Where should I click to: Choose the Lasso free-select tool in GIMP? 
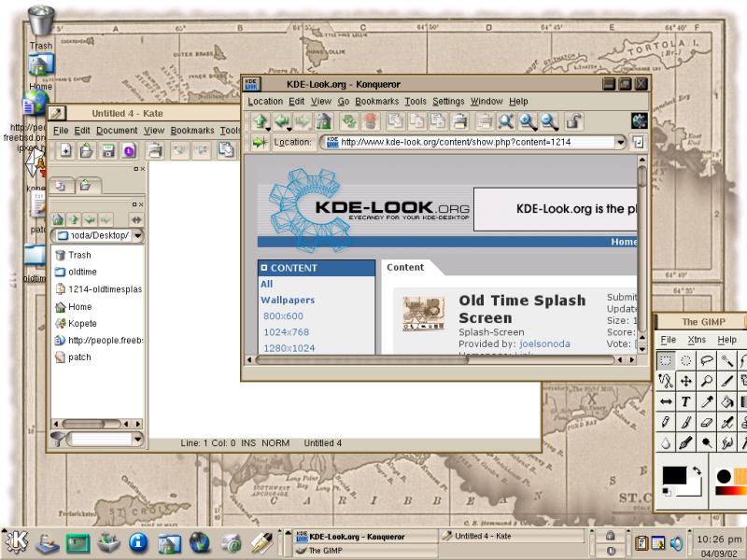point(707,360)
